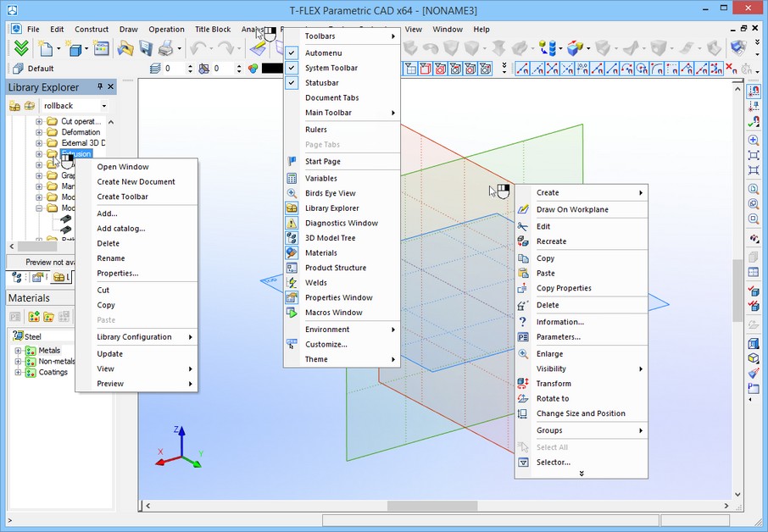Open the Title Block menu
The width and height of the screenshot is (768, 532).
[213, 30]
